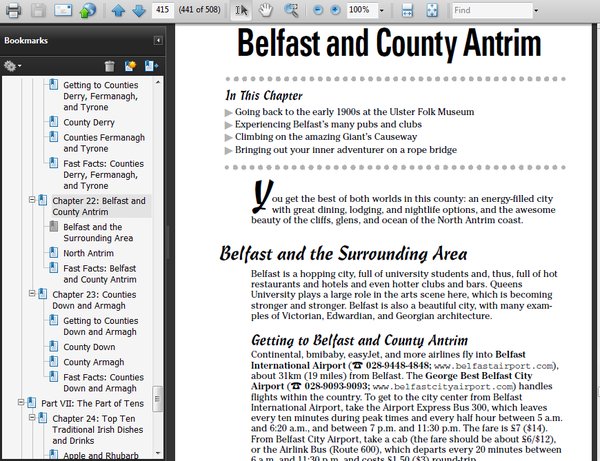Open Counties Fermanagh and Tyrone bookmark
The height and width of the screenshot is (461, 600).
[104, 143]
